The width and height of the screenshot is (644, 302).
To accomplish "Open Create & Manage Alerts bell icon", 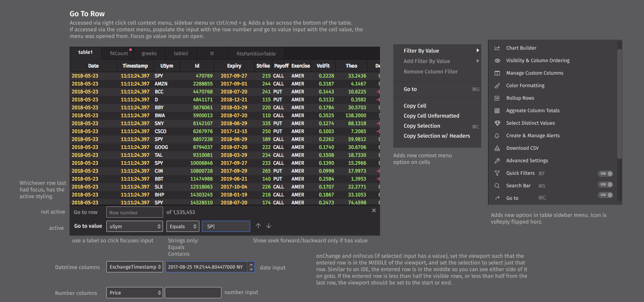I will point(497,135).
